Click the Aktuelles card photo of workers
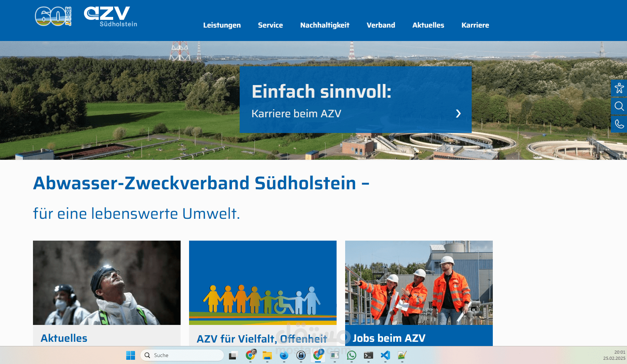This screenshot has width=627, height=364. click(x=107, y=283)
